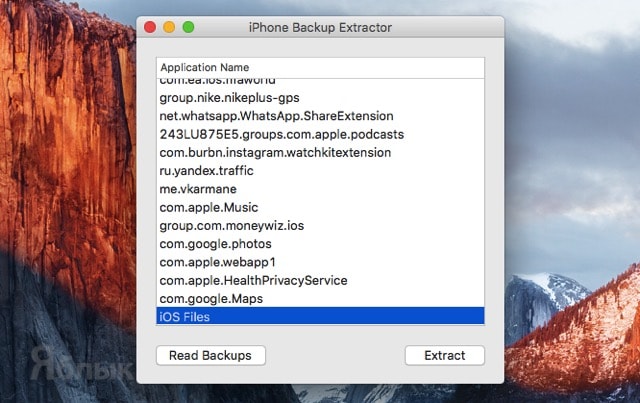
Task: Pick the ru.yandex.traffic entry
Action: [320, 171]
